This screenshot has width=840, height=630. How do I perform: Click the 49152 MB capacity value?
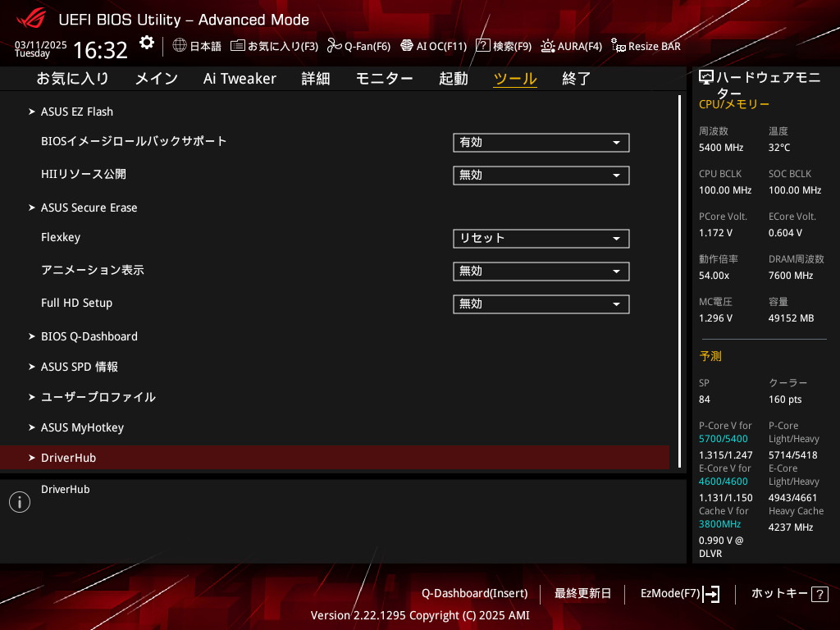tap(792, 318)
